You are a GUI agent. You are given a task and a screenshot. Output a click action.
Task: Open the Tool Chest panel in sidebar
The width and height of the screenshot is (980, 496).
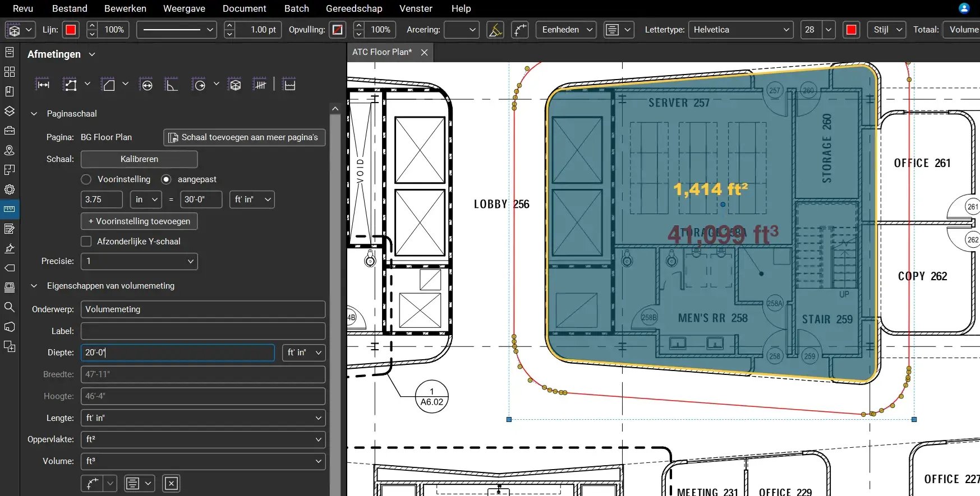click(10, 131)
